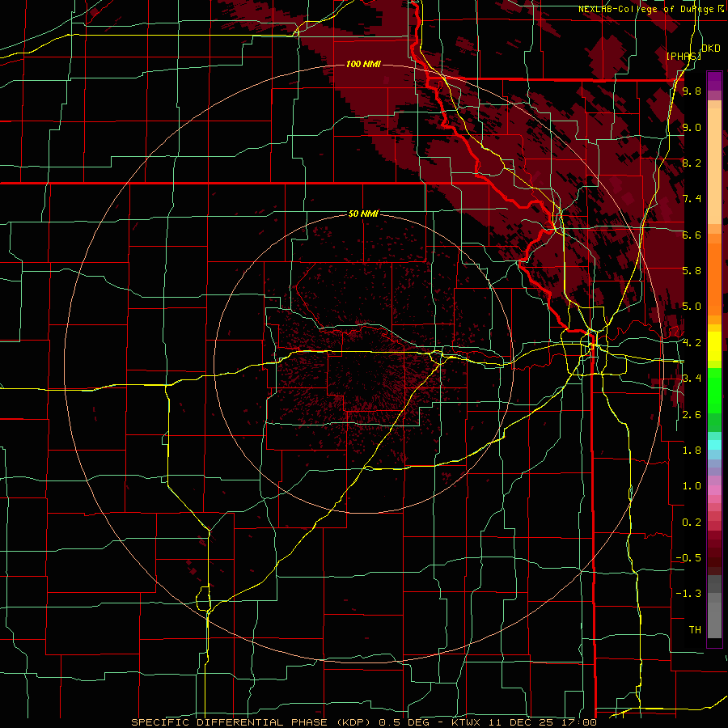Click the 50 NMI range ring label
The height and width of the screenshot is (728, 728).
363,214
